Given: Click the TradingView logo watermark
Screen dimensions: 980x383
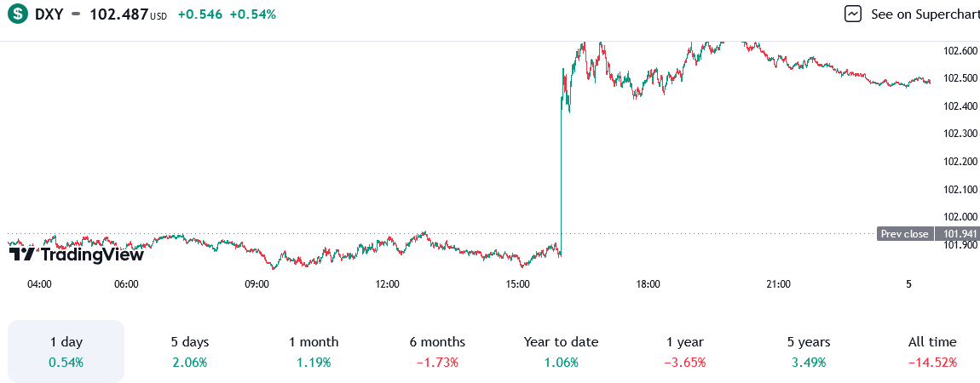Looking at the screenshot, I should click(x=76, y=254).
